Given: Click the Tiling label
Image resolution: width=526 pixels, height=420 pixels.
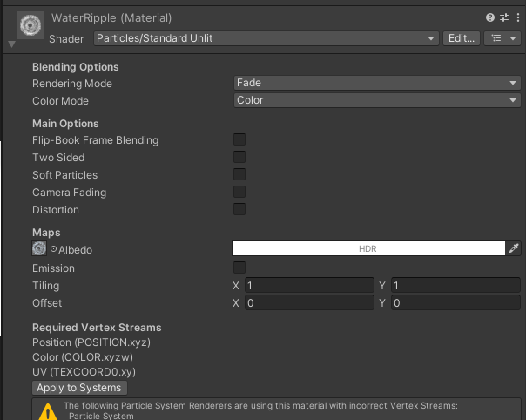Looking at the screenshot, I should pyautogui.click(x=45, y=286).
